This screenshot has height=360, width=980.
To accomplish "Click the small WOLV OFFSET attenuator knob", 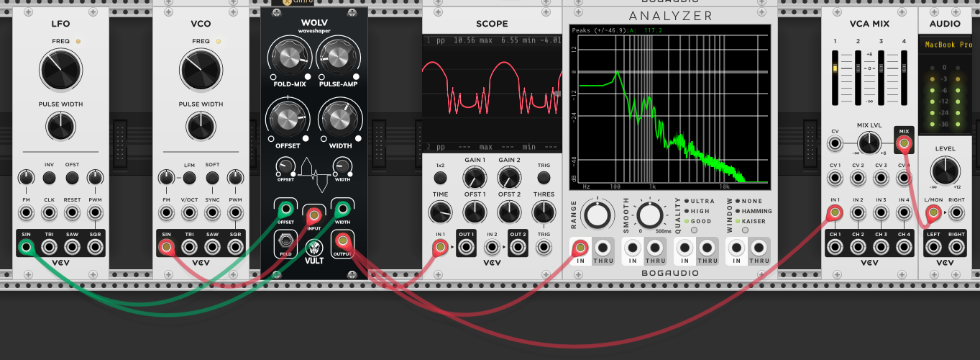I will pos(285,168).
